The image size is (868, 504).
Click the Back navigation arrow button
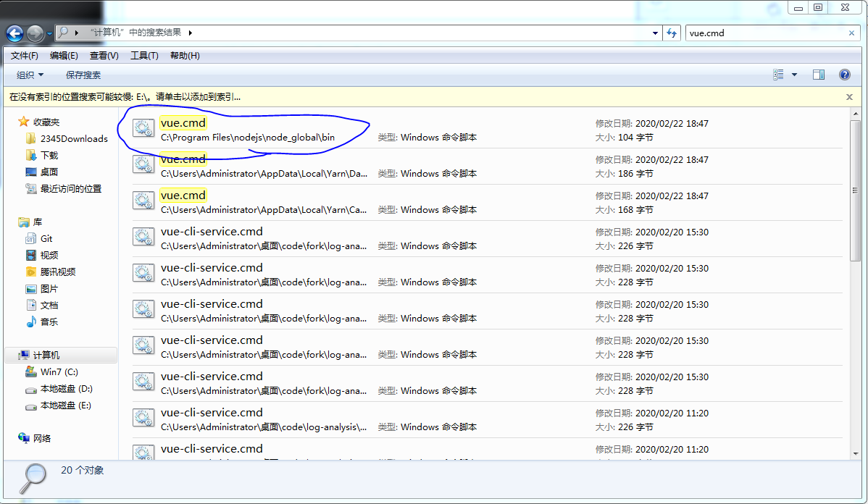click(x=15, y=34)
